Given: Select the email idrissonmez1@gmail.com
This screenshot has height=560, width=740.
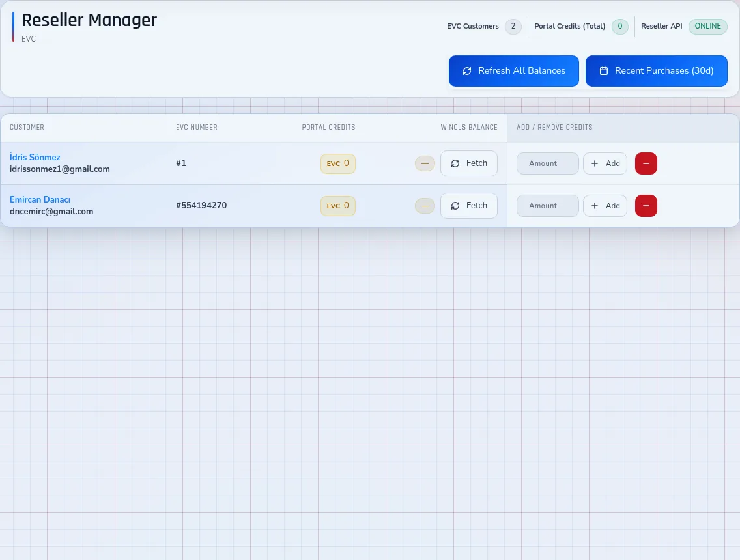Looking at the screenshot, I should tap(60, 169).
